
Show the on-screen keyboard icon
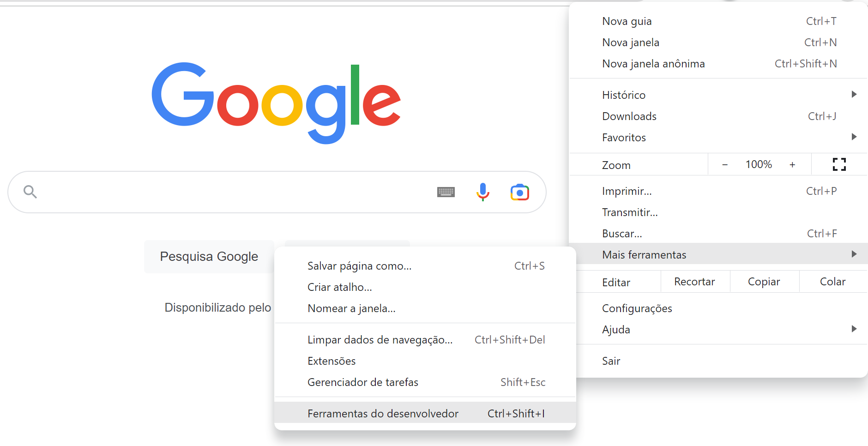[446, 192]
